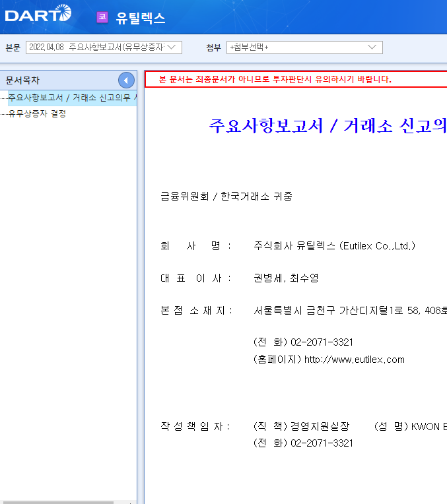This screenshot has width=447, height=504.
Task: Click the 유틸렉스 company name header
Action: point(141,18)
